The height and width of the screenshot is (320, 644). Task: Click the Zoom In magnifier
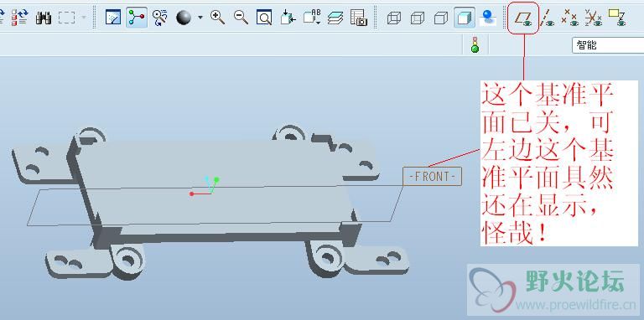217,18
